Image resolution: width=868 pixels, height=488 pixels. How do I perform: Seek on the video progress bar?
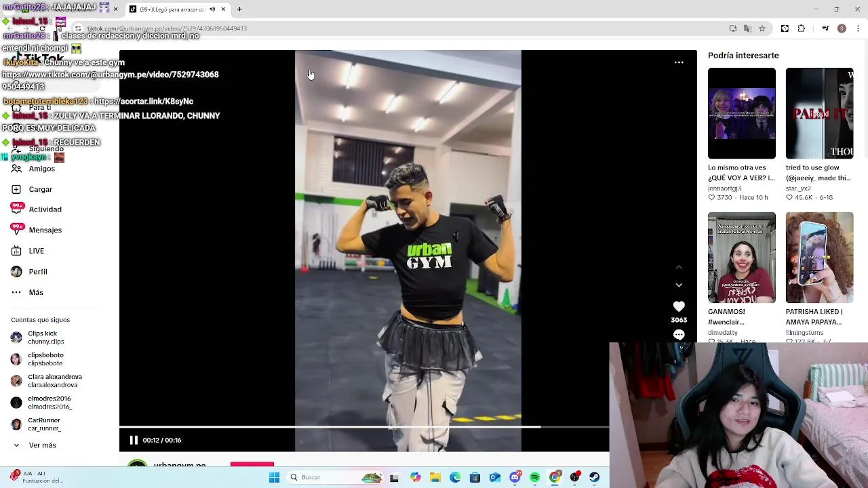[x=364, y=427]
